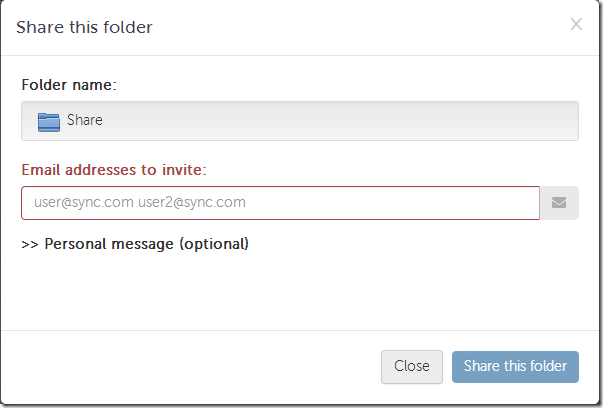
Task: Click the blue Share this folder button
Action: point(515,366)
